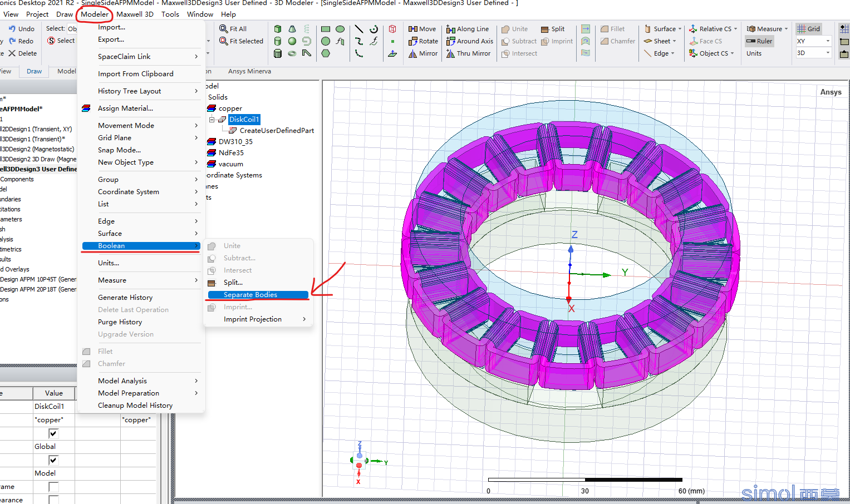Click Fit All zoom icon
The height and width of the screenshot is (504, 850).
click(x=233, y=29)
